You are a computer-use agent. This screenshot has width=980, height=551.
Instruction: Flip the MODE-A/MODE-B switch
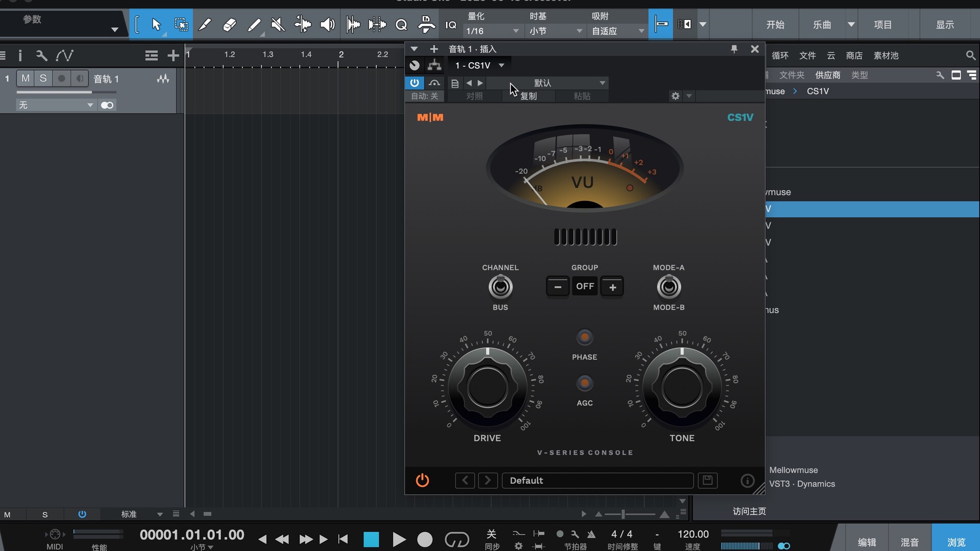(669, 287)
